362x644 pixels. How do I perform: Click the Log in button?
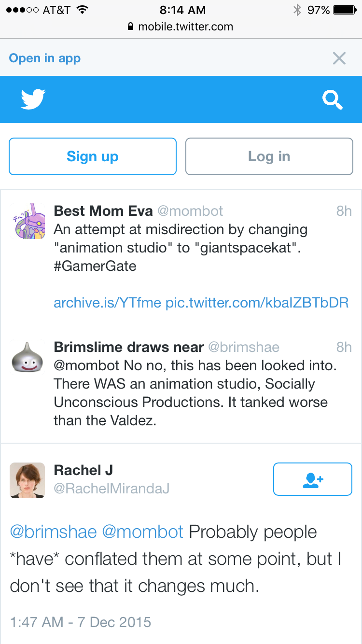point(269,156)
